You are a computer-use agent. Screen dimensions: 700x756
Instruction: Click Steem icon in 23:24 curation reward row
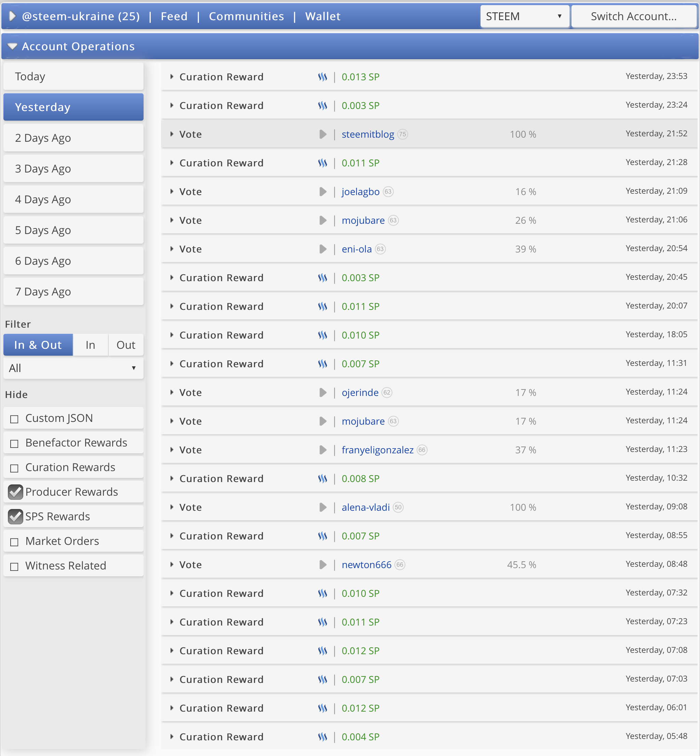(x=322, y=106)
